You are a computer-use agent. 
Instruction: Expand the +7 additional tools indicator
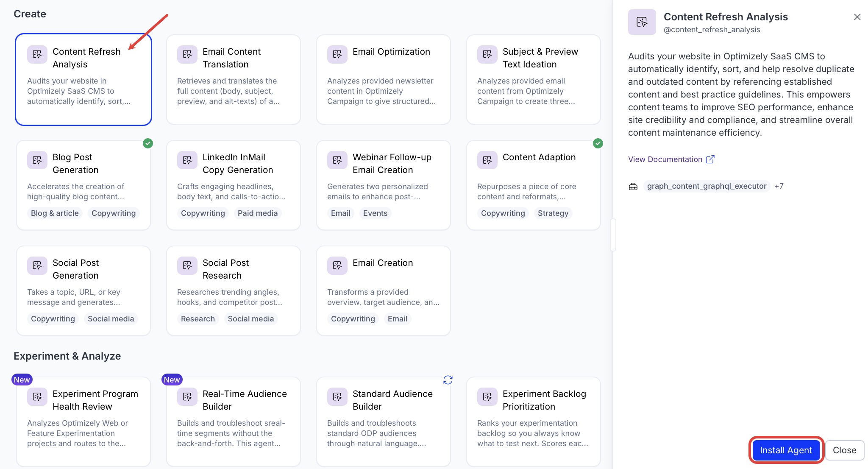coord(779,186)
